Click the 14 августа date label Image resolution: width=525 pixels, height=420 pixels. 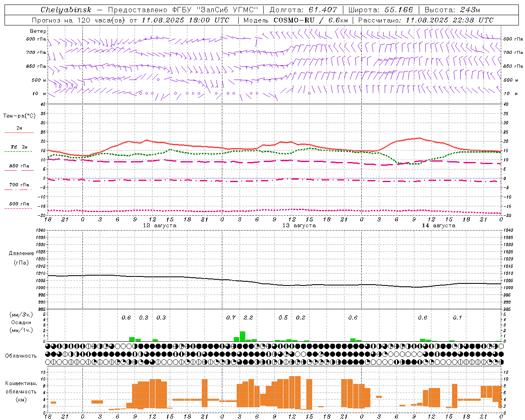(438, 226)
